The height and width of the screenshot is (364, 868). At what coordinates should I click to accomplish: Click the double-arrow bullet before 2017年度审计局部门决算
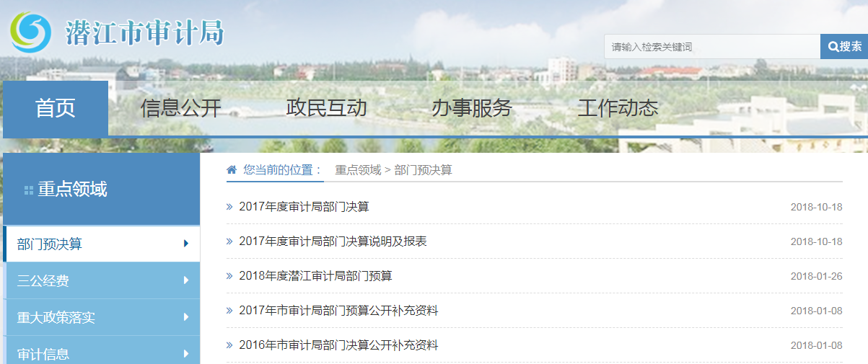tap(229, 207)
